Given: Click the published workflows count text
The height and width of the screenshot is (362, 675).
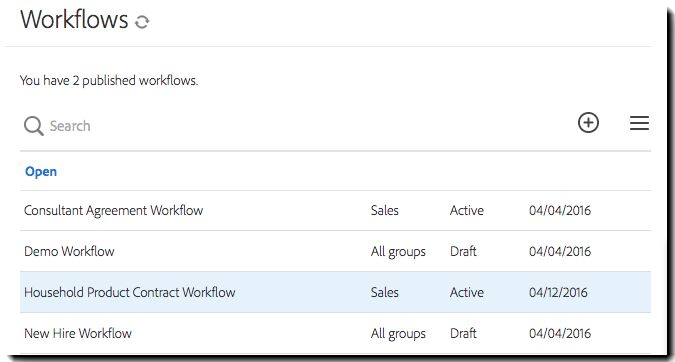Looking at the screenshot, I should [x=109, y=80].
